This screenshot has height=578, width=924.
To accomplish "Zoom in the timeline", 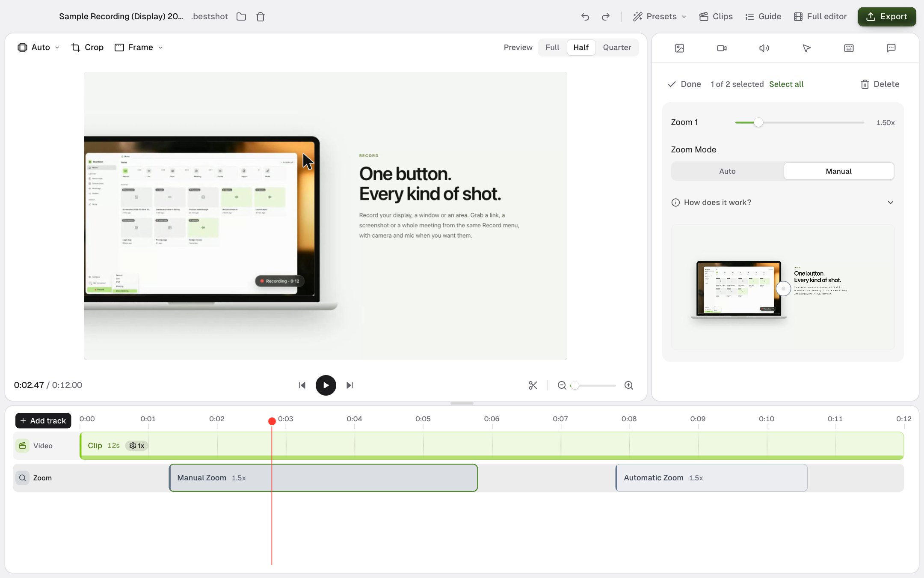I will coord(628,385).
